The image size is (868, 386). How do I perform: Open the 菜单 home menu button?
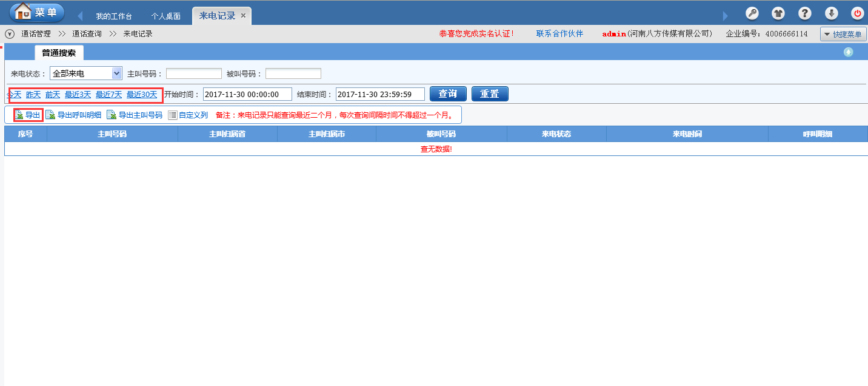pos(37,12)
